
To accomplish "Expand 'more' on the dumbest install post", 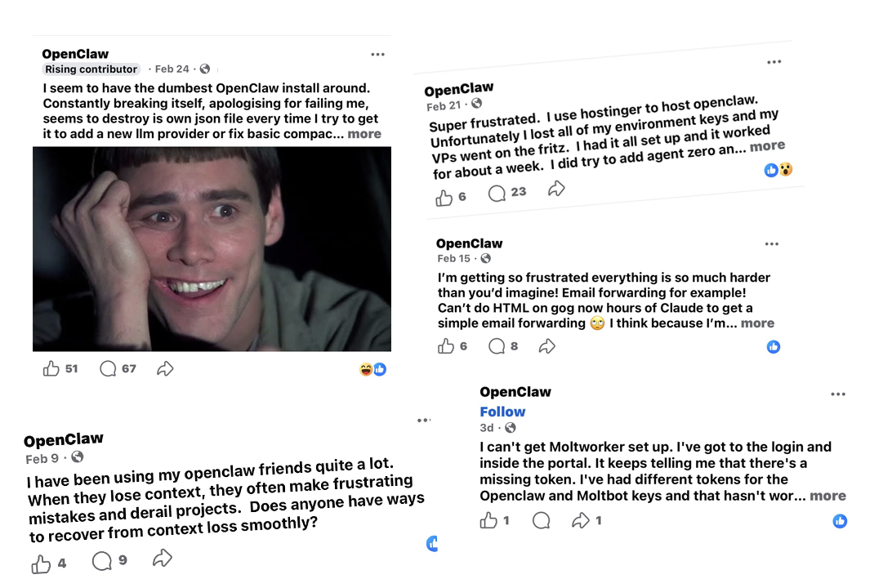I will click(x=364, y=134).
